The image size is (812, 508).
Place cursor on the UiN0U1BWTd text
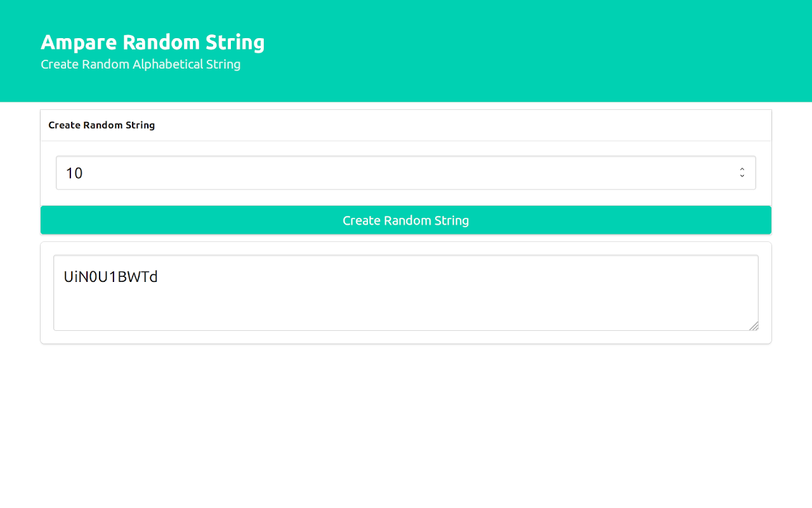110,277
